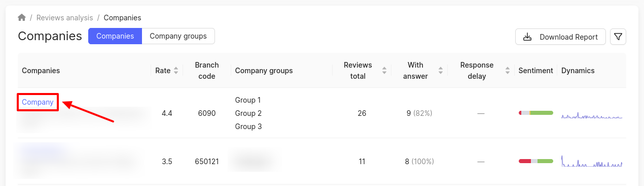644x186 pixels.
Task: Click Group 3 in company groups
Action: [x=248, y=127]
